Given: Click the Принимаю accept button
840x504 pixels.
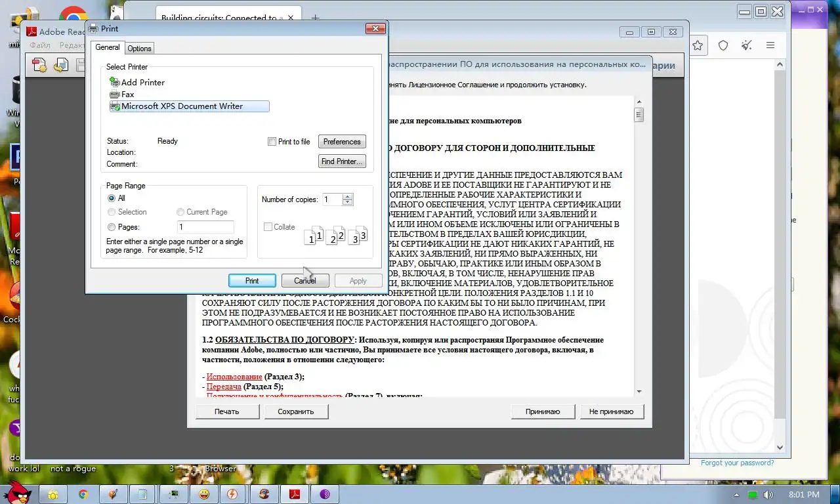Looking at the screenshot, I should [543, 411].
